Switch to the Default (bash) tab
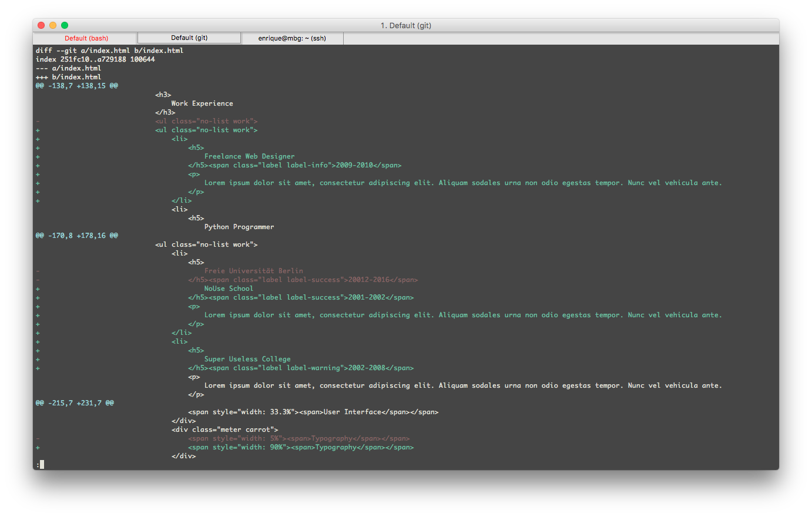The image size is (812, 517). click(86, 38)
